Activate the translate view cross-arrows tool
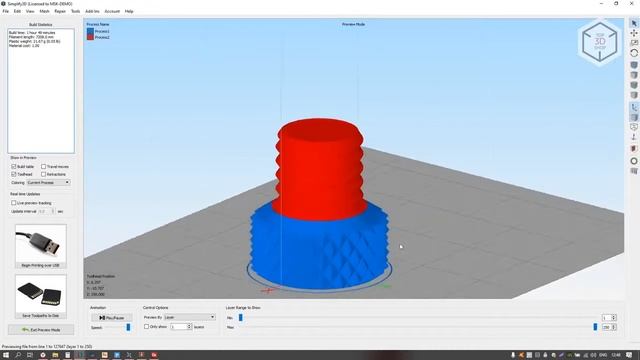 pyautogui.click(x=633, y=33)
